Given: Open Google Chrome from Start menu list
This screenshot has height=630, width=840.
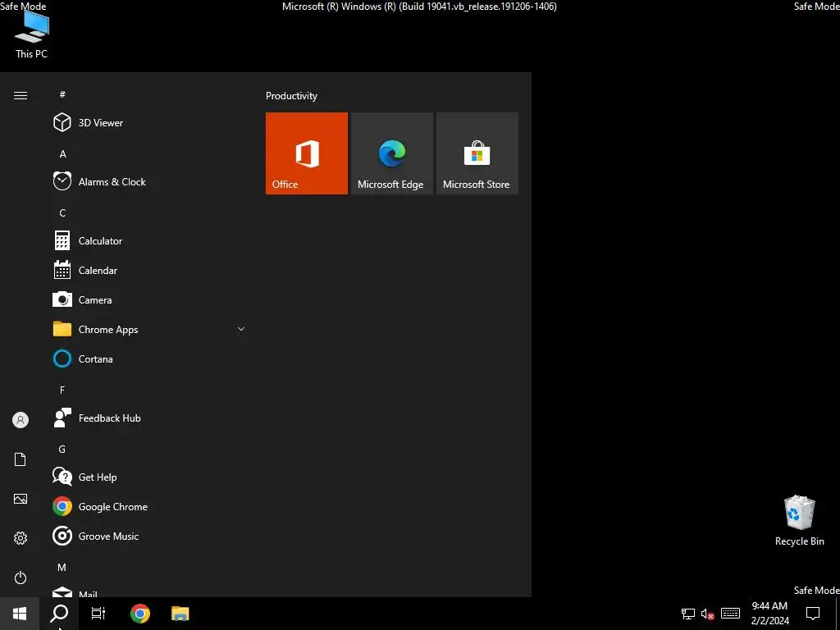Looking at the screenshot, I should tap(150, 507).
